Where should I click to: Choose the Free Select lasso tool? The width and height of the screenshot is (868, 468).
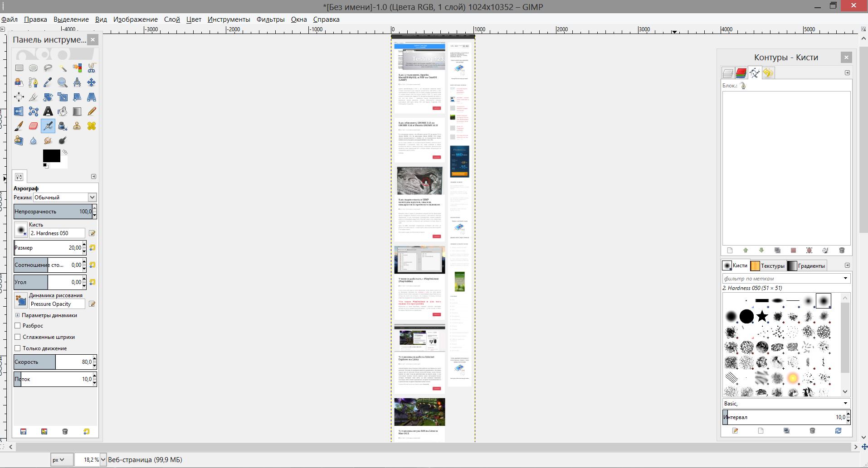(x=48, y=68)
